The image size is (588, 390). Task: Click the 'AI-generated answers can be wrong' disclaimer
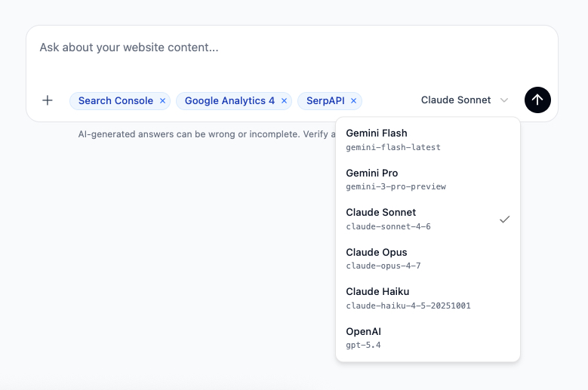tap(207, 134)
